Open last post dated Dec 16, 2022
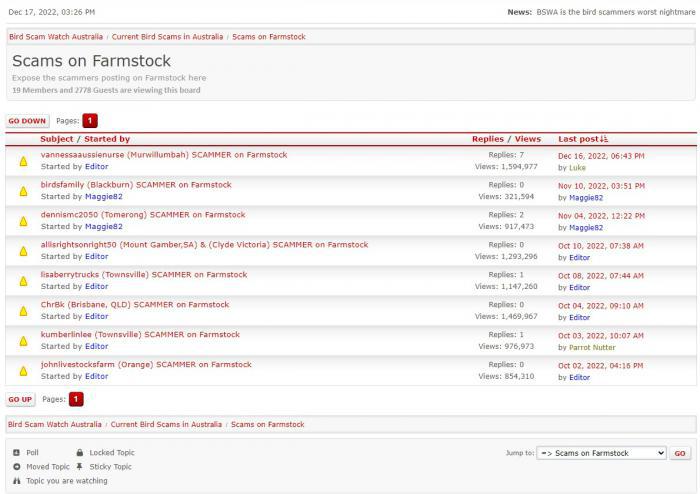Image resolution: width=700 pixels, height=494 pixels. [x=601, y=156]
